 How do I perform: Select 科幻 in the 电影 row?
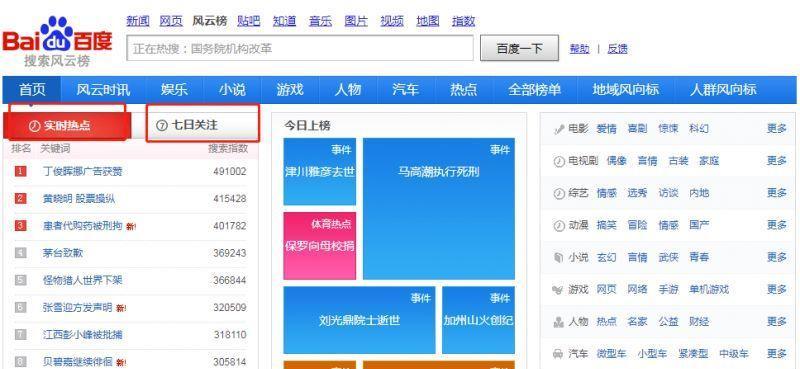[x=698, y=129]
